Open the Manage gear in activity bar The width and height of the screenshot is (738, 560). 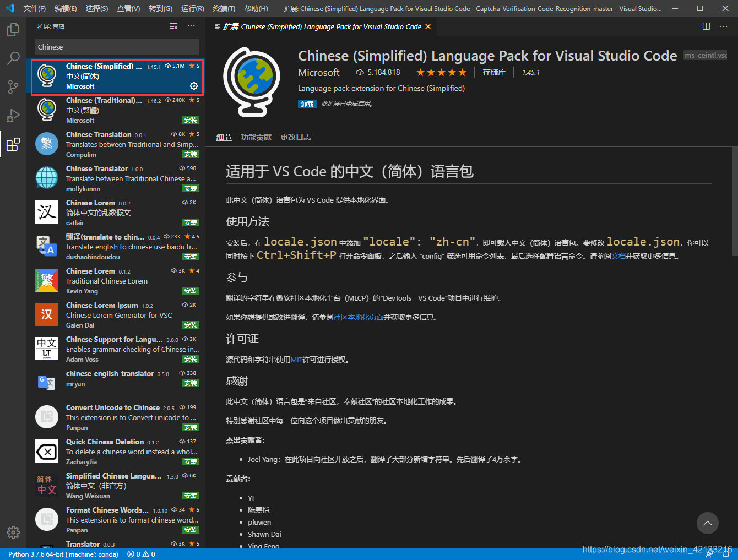pos(13,532)
